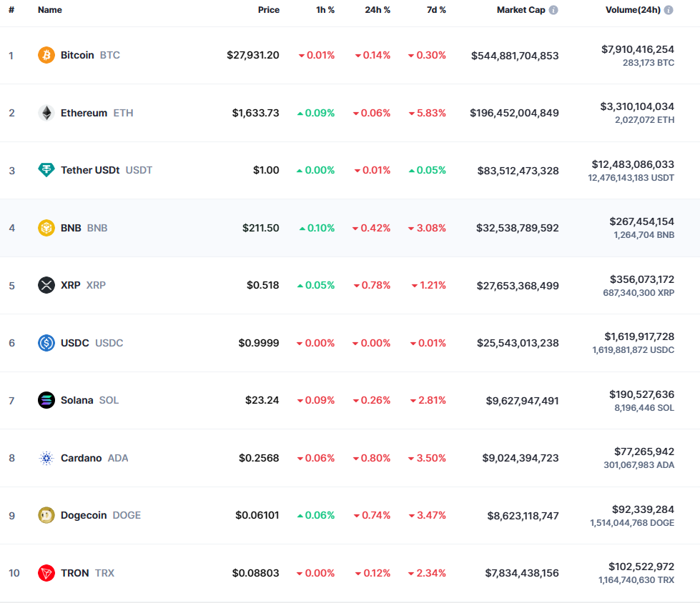Screen dimensions: 700x603
Task: Click the Solana logo icon
Action: click(x=46, y=400)
